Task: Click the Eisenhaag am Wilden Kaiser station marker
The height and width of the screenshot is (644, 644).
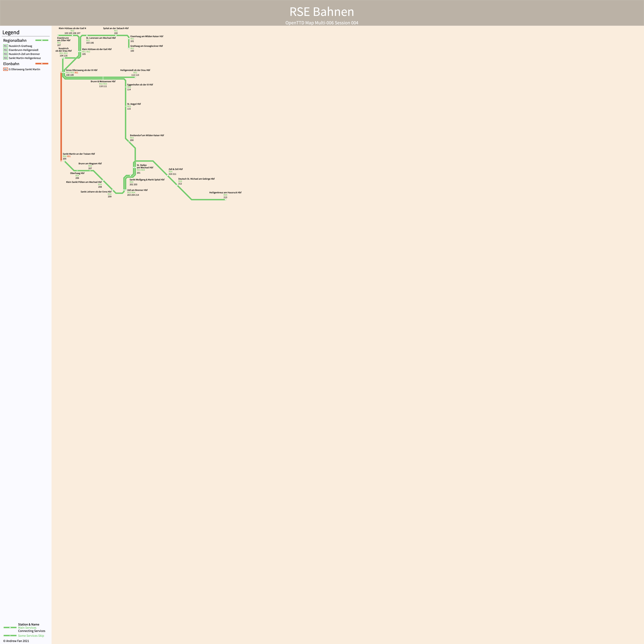Action: 129,39
